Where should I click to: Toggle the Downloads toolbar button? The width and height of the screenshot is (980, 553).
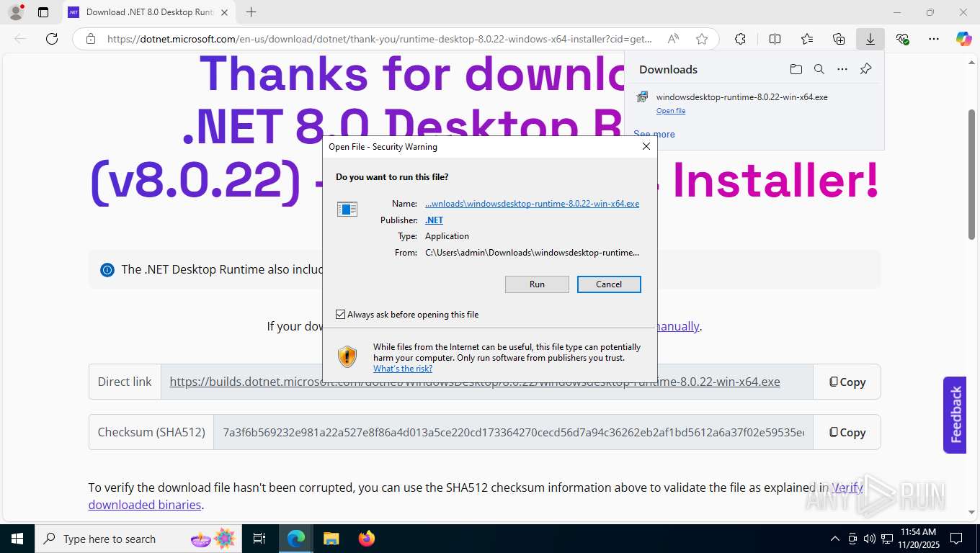pos(870,39)
